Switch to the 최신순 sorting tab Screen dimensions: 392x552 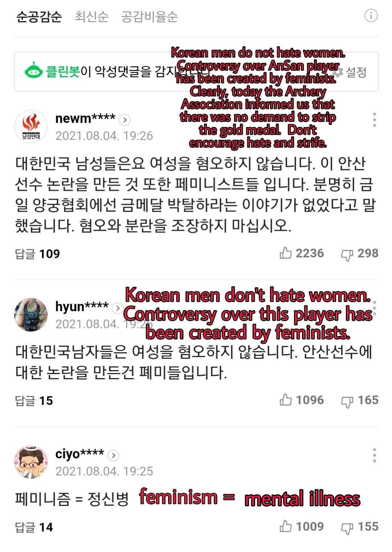(91, 17)
